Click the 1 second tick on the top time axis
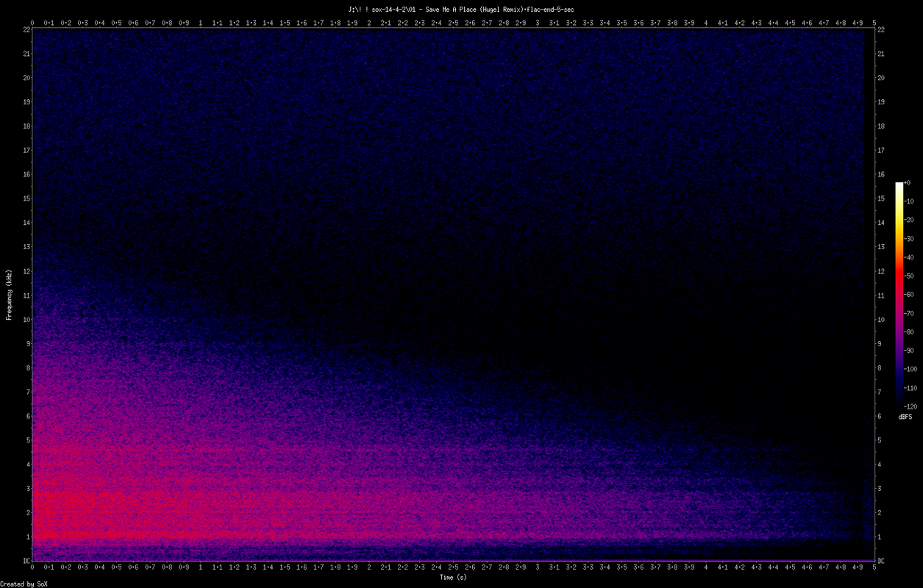 (x=201, y=22)
